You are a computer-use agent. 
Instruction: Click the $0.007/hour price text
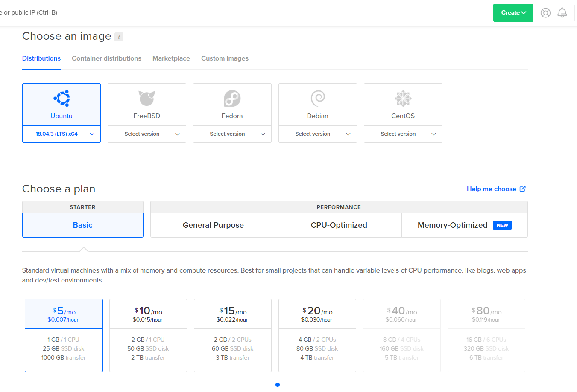coord(63,319)
